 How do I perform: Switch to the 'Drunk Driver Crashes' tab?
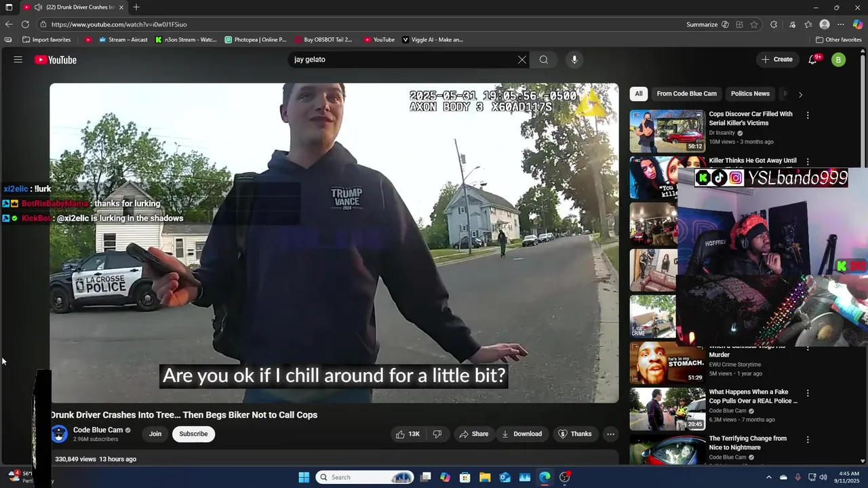click(75, 7)
